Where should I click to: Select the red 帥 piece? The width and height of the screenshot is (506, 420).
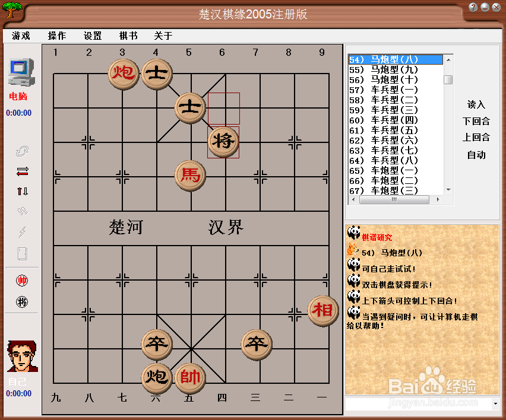tap(190, 378)
